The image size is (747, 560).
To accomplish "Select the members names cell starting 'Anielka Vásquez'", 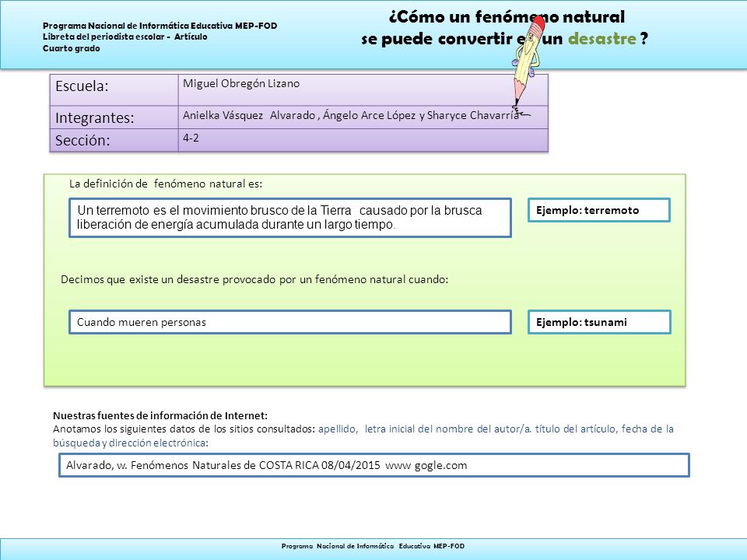I will [x=363, y=117].
